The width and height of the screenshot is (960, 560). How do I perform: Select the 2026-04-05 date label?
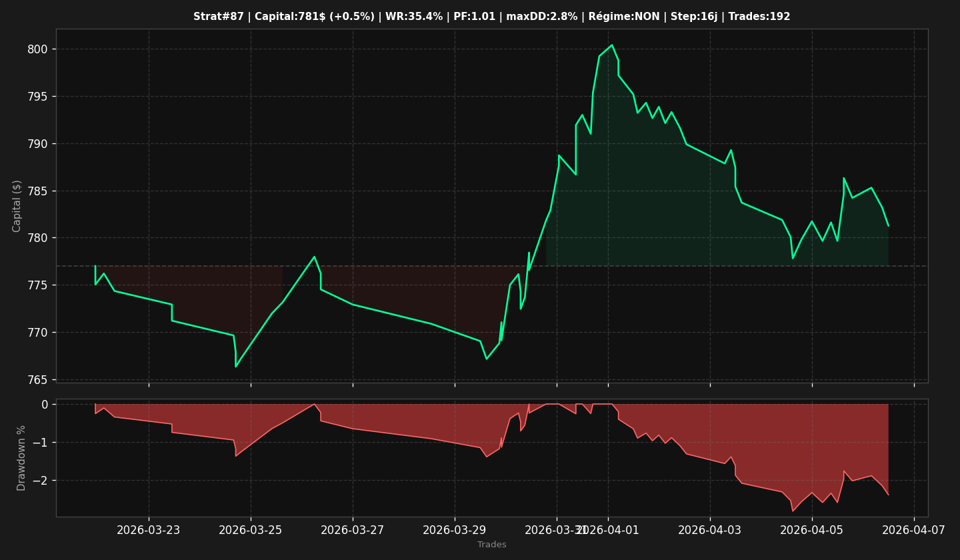pos(812,531)
